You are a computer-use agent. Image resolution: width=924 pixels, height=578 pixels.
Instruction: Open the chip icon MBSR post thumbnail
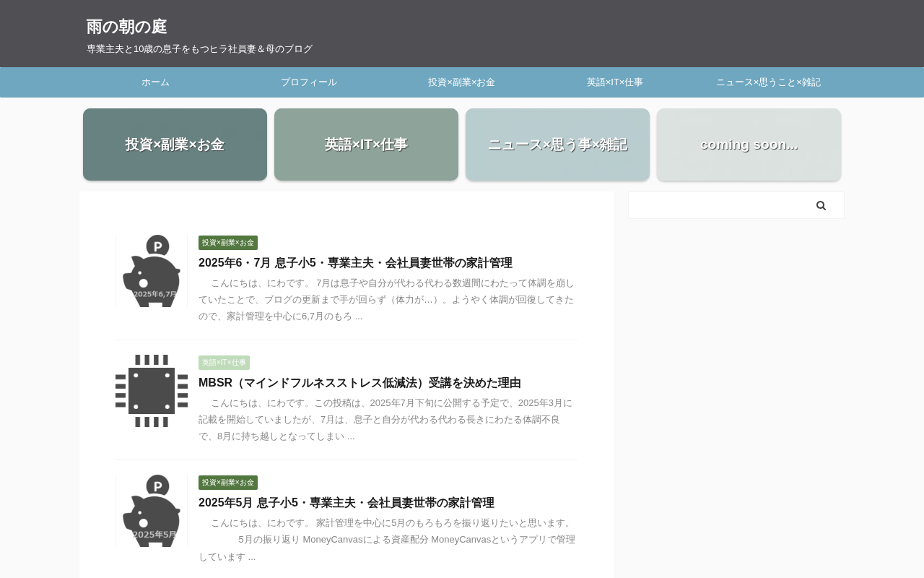[152, 390]
